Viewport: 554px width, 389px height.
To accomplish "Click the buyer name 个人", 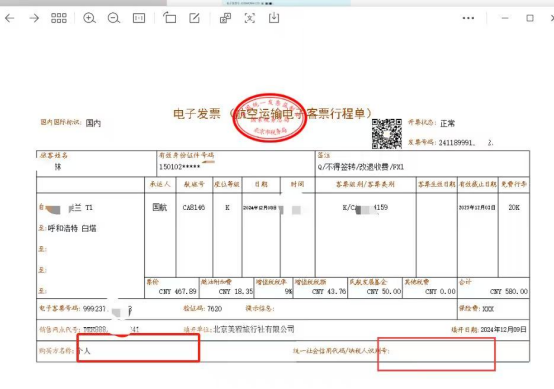I will (84, 351).
